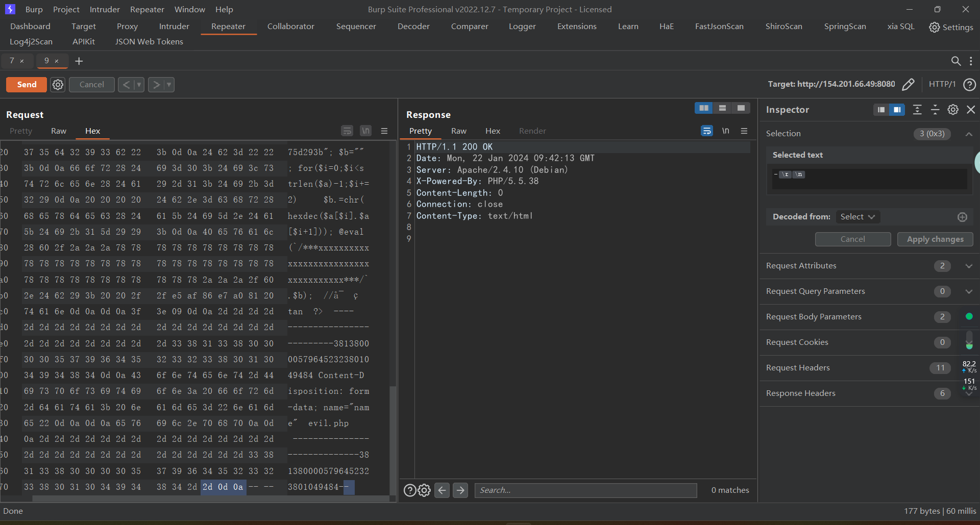Screen dimensions: 980x525
Task: Open previous history dropdown arrow
Action: point(139,85)
